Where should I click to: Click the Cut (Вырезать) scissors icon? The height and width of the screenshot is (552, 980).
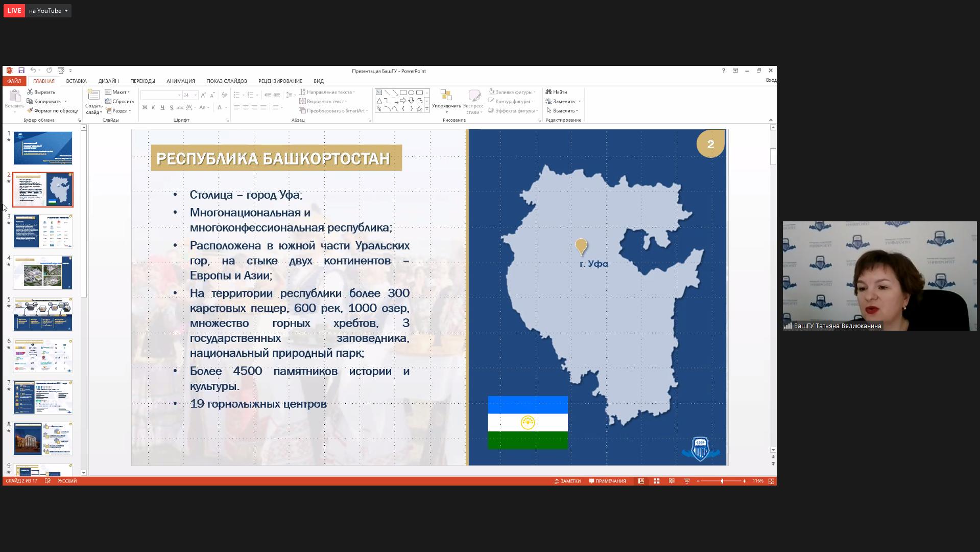tap(30, 92)
